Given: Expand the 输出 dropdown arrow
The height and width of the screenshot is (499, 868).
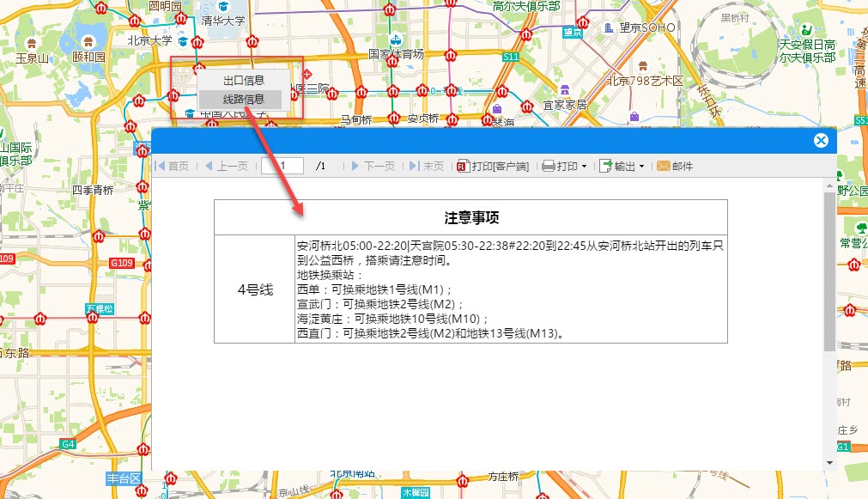Looking at the screenshot, I should point(642,166).
